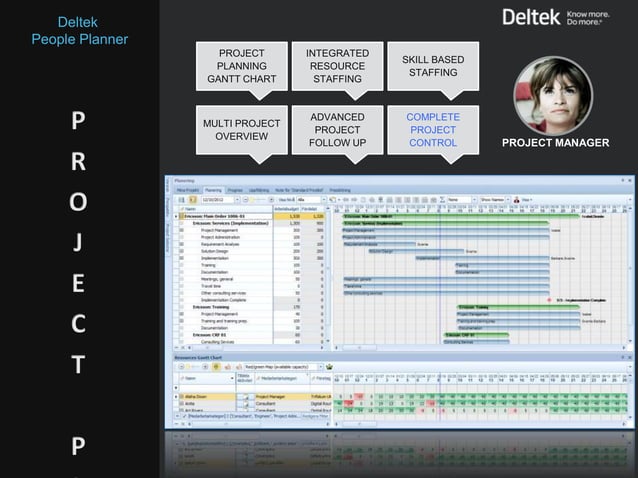This screenshot has width=638, height=478.
Task: Toggle the checkbox in the Aletha Down row
Action: (x=181, y=396)
